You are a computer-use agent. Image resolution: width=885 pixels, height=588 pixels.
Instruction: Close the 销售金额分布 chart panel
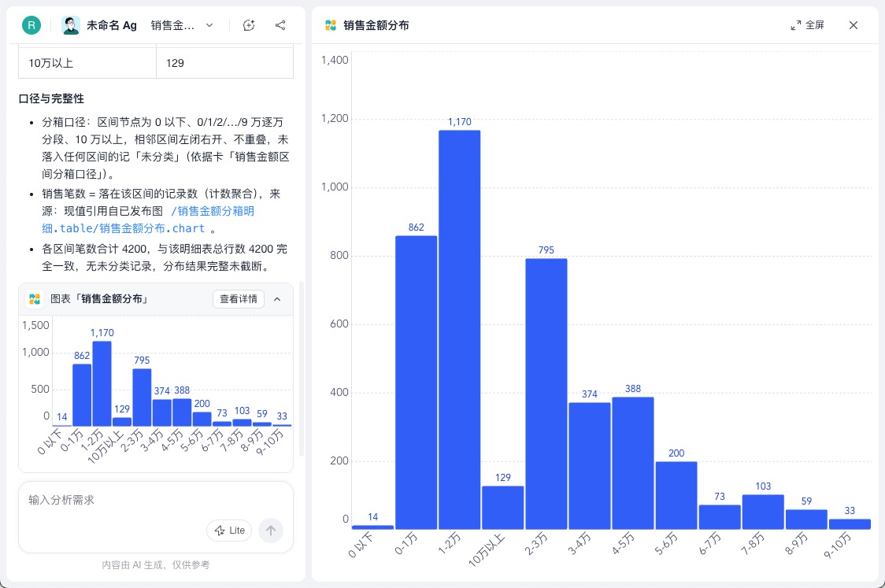pos(854,25)
